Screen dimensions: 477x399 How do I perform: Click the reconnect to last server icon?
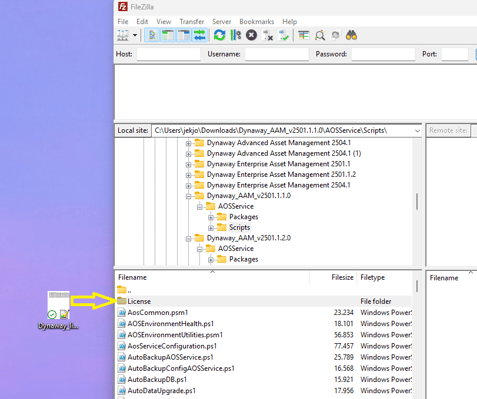[284, 35]
